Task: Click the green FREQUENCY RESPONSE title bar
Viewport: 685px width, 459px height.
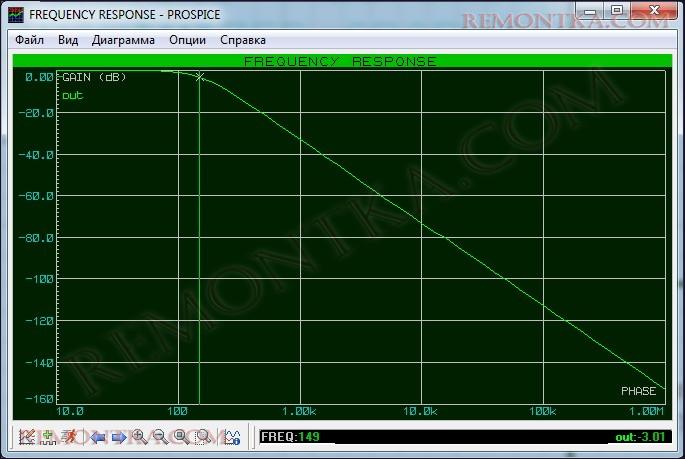Action: 341,61
